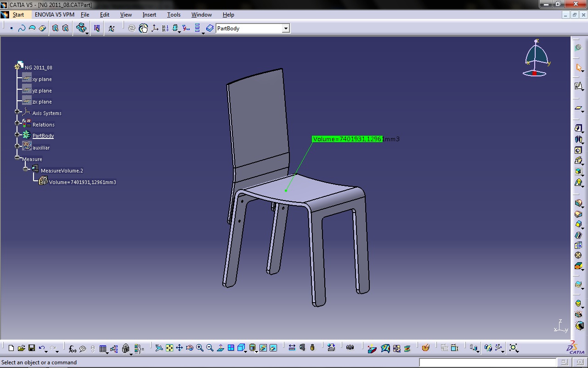
Task: Open the File menu
Action: [85, 15]
